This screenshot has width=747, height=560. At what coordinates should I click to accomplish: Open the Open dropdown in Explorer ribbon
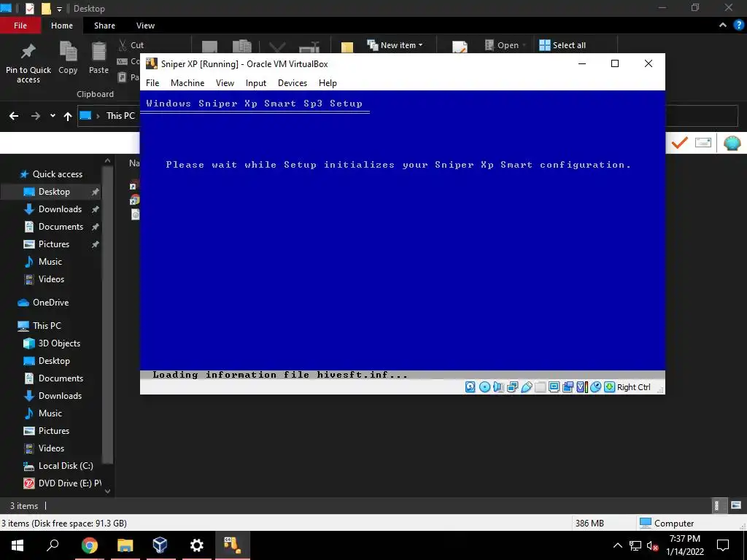[x=506, y=45]
